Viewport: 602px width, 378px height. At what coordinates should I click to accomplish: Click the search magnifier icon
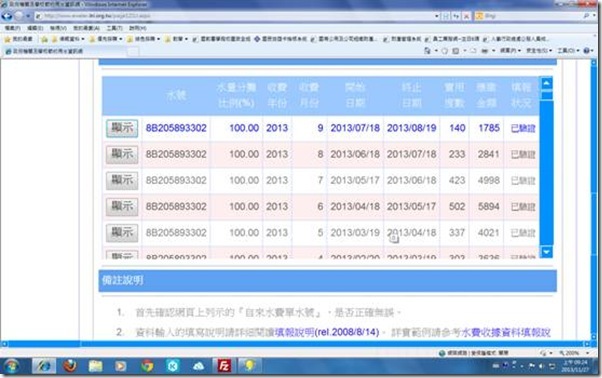click(x=586, y=16)
